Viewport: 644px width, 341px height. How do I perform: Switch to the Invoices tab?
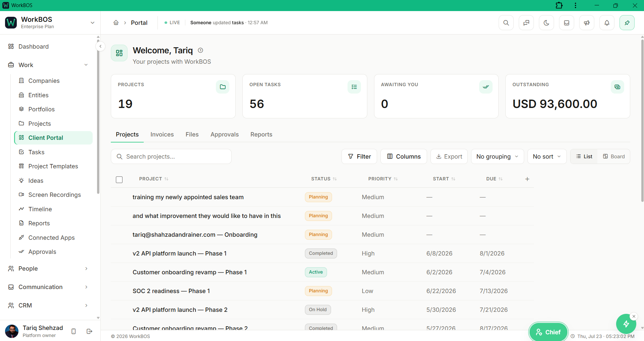pos(162,134)
